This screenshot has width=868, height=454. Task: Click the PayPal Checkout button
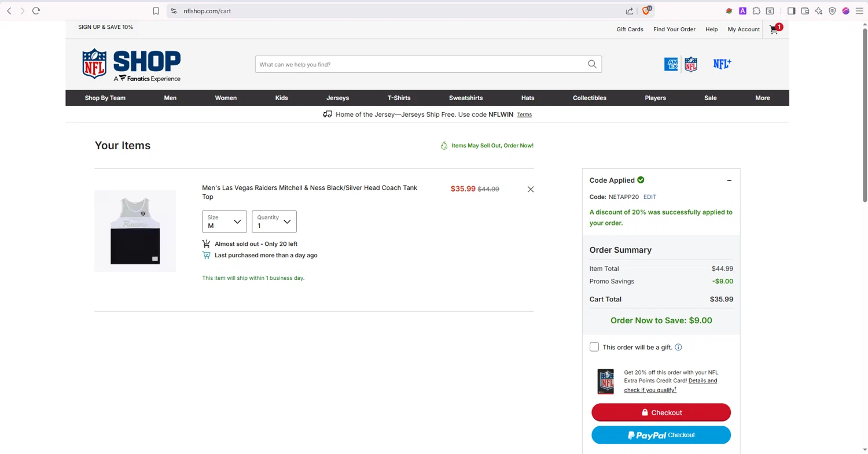[x=661, y=435]
